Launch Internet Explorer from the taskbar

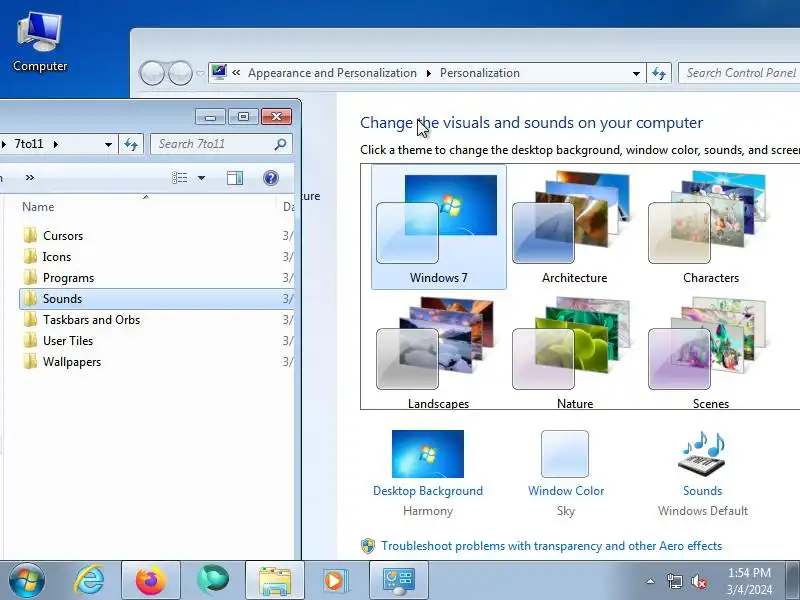89,581
